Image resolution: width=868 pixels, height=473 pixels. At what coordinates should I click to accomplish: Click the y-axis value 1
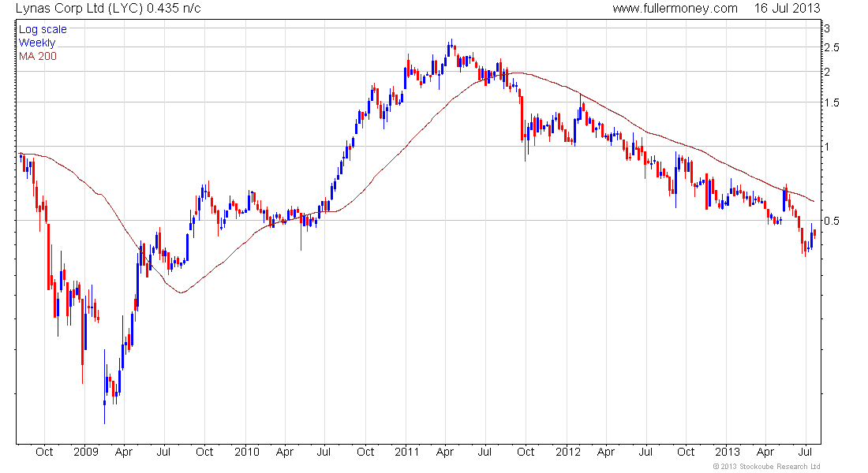(827, 147)
